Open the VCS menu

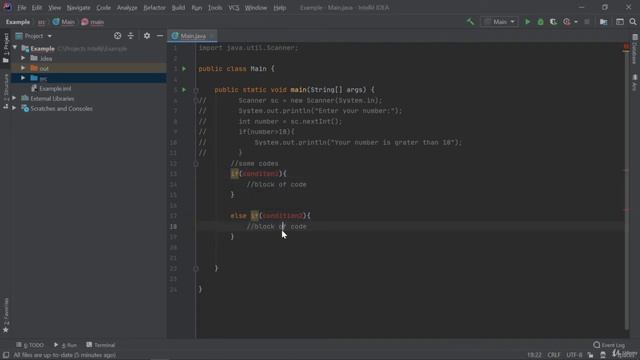click(234, 8)
